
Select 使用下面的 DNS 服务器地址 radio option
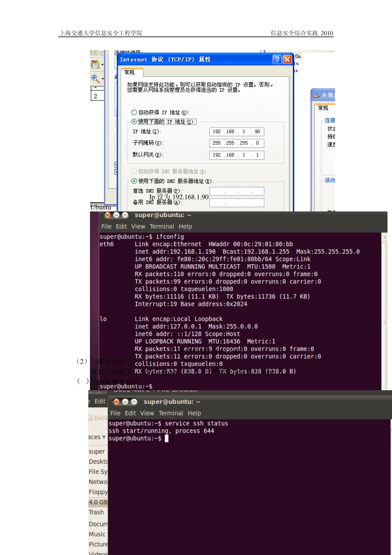[134, 181]
